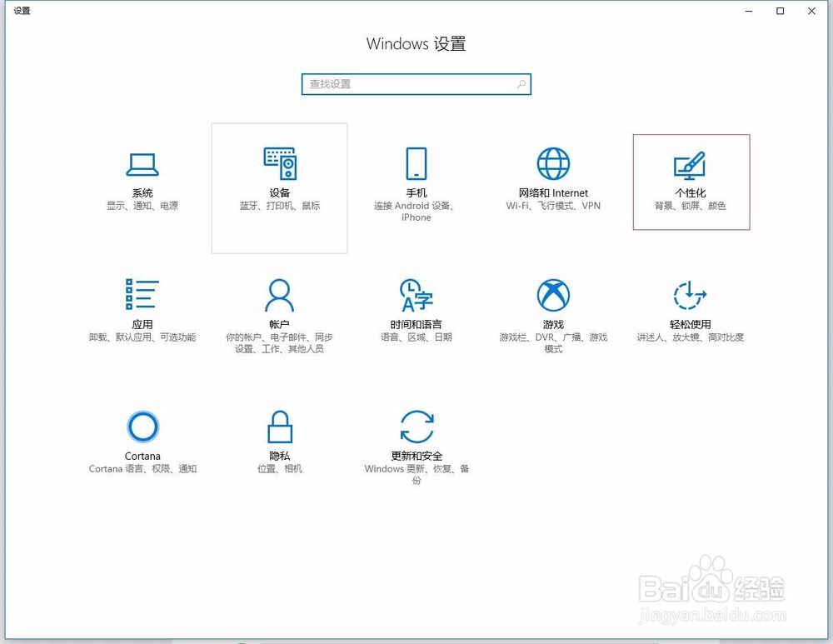Viewport: 833px width, 644px height.
Task: Click the text 语音、区域、日期
Action: [416, 337]
